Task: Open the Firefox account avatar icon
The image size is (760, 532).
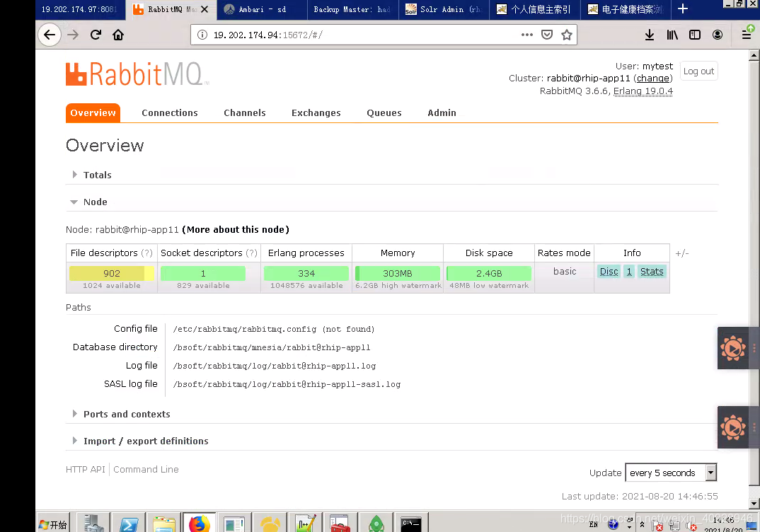Action: pos(718,35)
